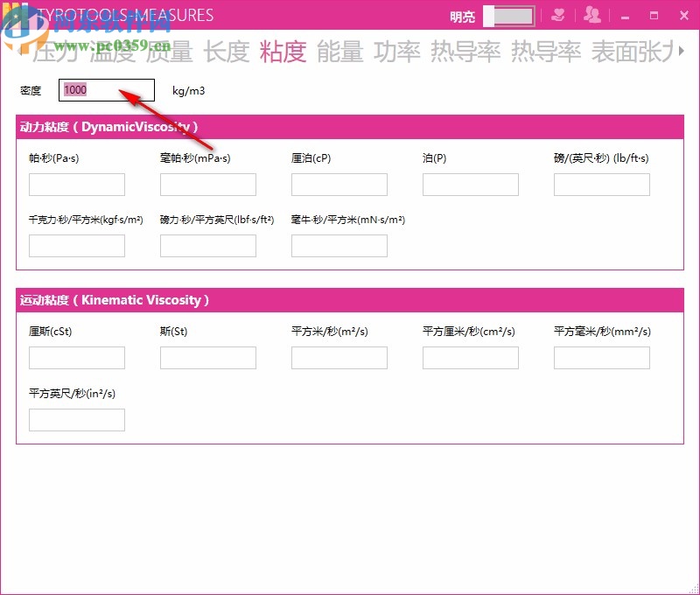Viewport: 700px width, 595px height.
Task: Click the 斯(St) input field
Action: [x=208, y=358]
